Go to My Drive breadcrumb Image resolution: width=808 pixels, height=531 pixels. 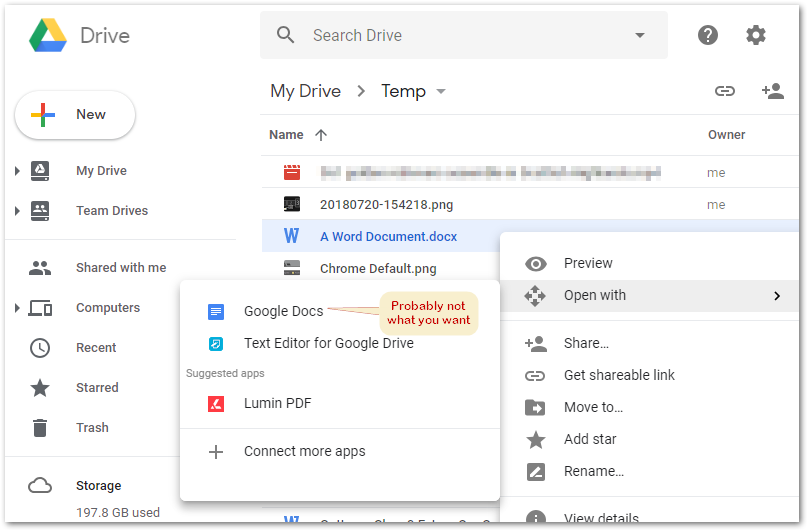coord(306,91)
